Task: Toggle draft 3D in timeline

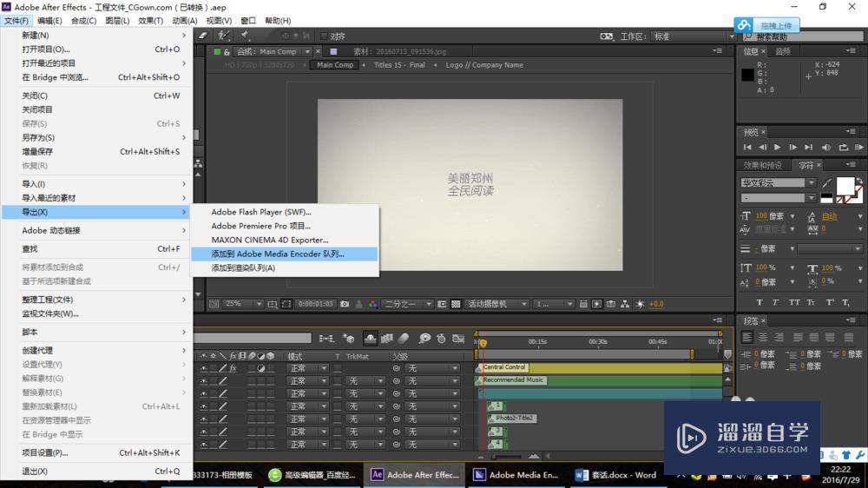Action: click(349, 339)
